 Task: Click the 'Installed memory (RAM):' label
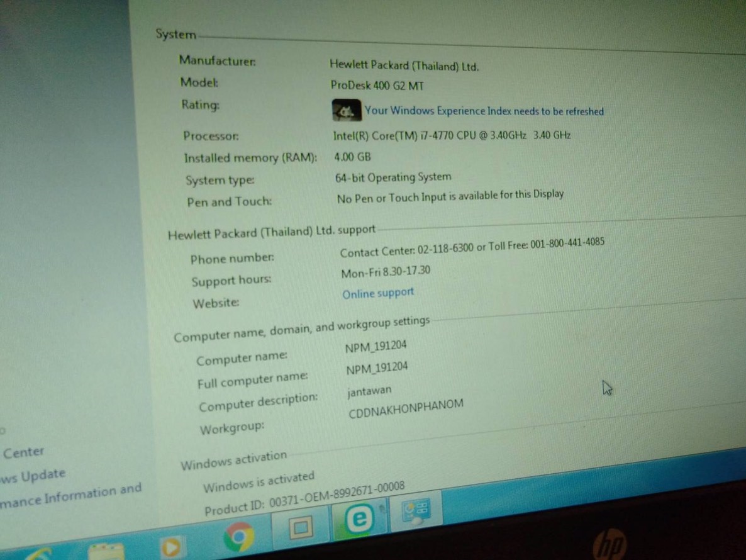coord(251,157)
